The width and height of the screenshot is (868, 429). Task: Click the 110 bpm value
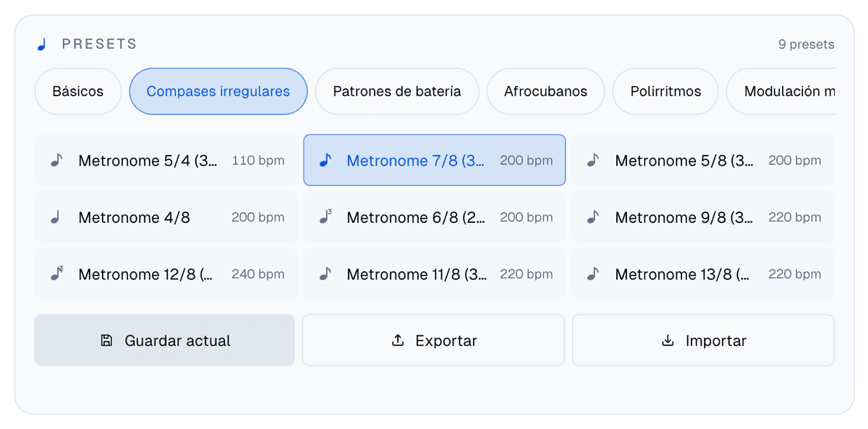point(258,161)
